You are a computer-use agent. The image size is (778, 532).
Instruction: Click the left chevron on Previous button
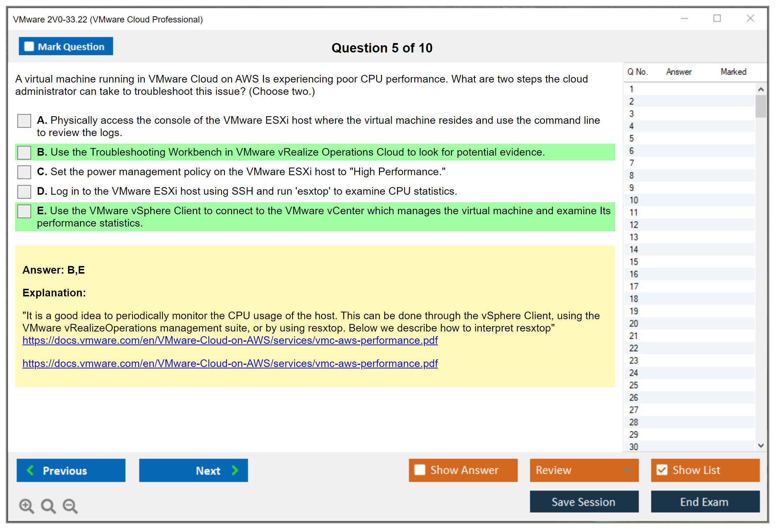[31, 470]
